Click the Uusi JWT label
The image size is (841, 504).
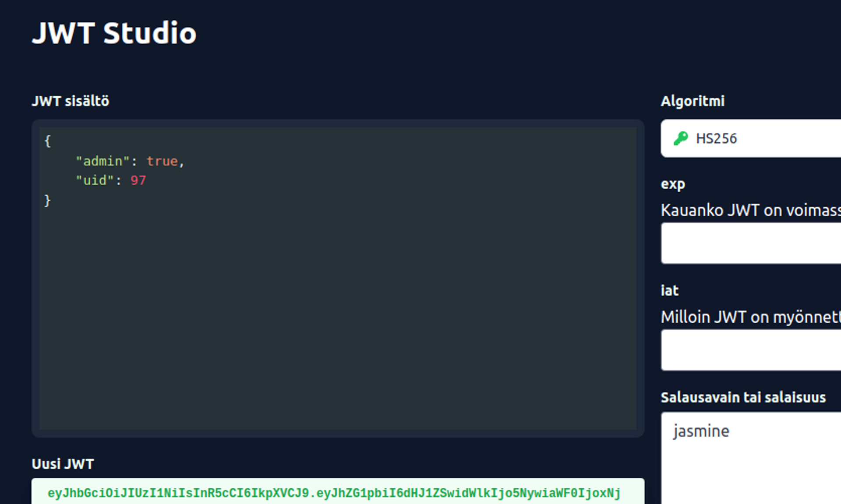click(63, 464)
